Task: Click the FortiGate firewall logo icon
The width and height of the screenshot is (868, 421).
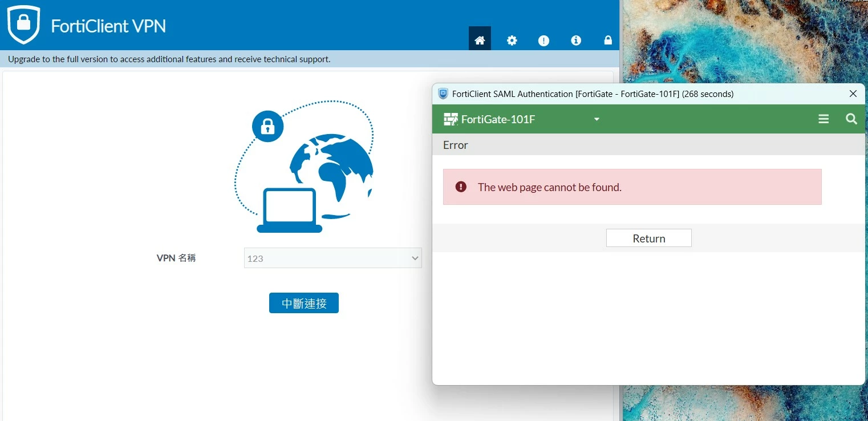Action: tap(451, 119)
